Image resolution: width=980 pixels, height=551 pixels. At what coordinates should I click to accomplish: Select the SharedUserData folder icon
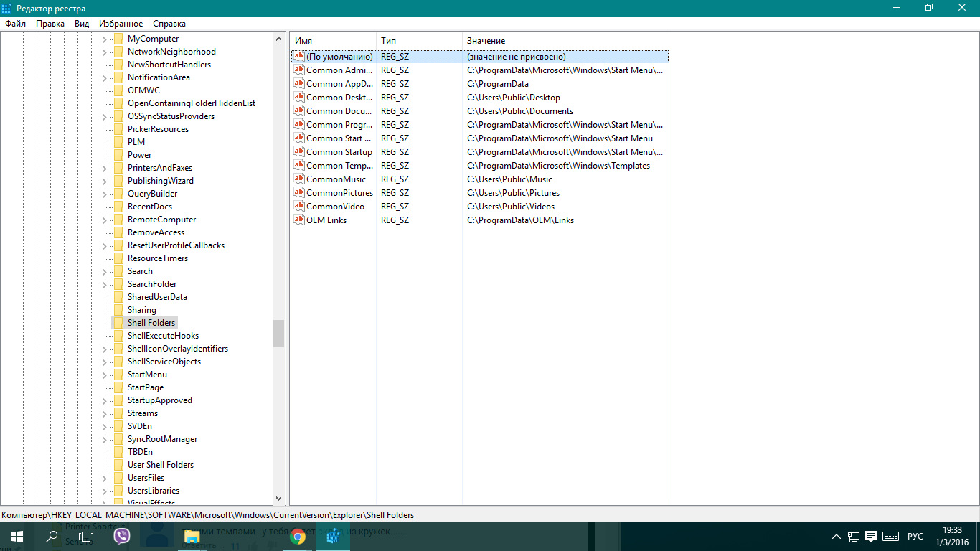pos(118,297)
